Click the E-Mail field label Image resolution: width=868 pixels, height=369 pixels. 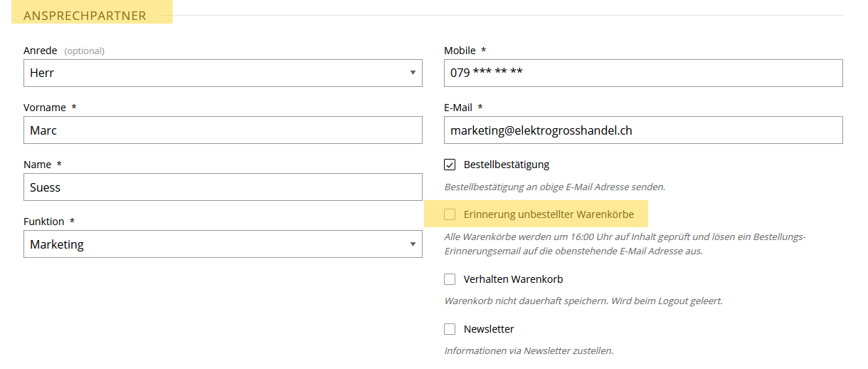tap(458, 108)
